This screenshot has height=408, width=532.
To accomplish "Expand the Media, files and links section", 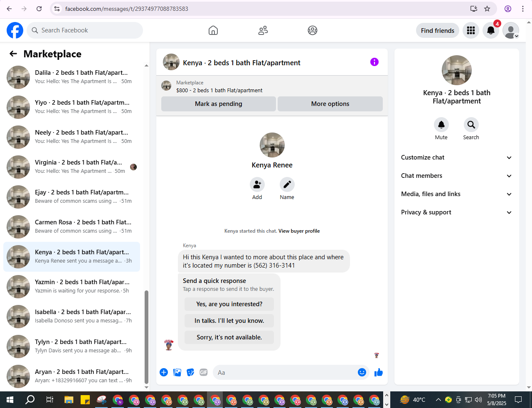I will click(x=456, y=194).
